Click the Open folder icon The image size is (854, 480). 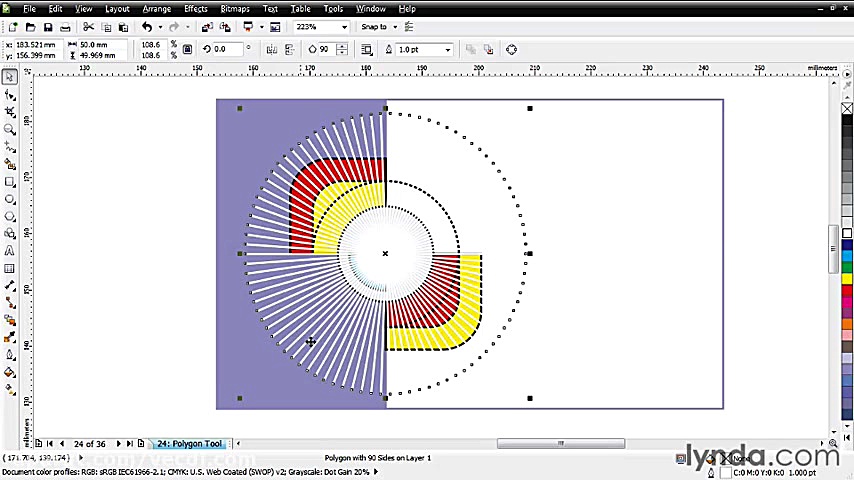click(x=29, y=27)
